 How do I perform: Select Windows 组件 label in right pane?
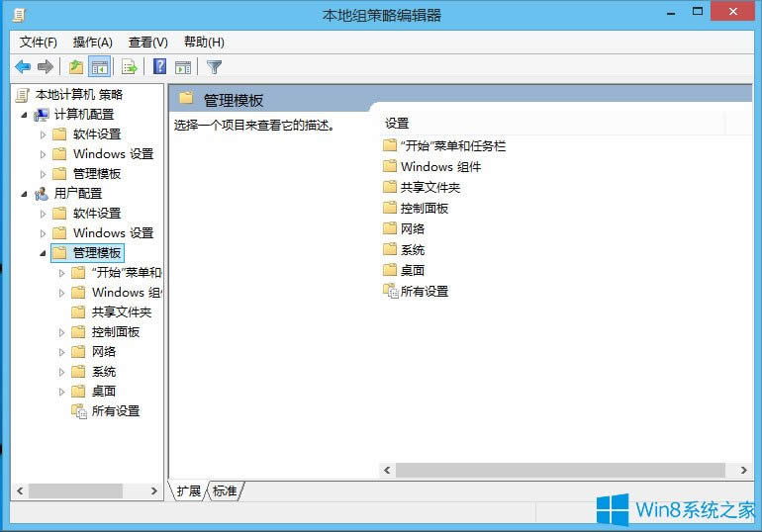coord(440,166)
